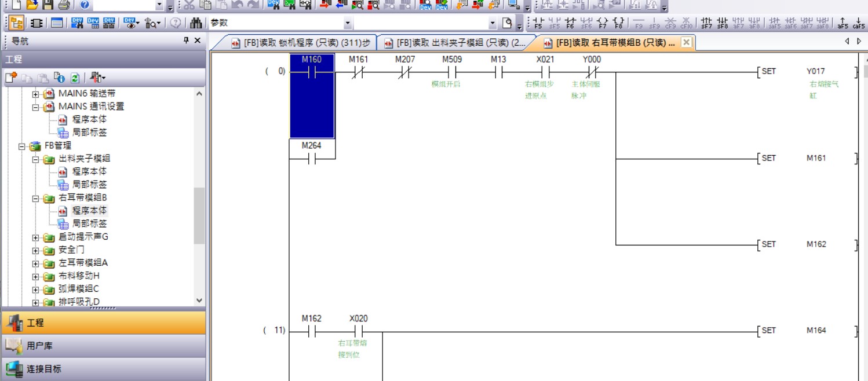The image size is (868, 381).
Task: Click the printer icon in top toolbar
Action: click(64, 5)
